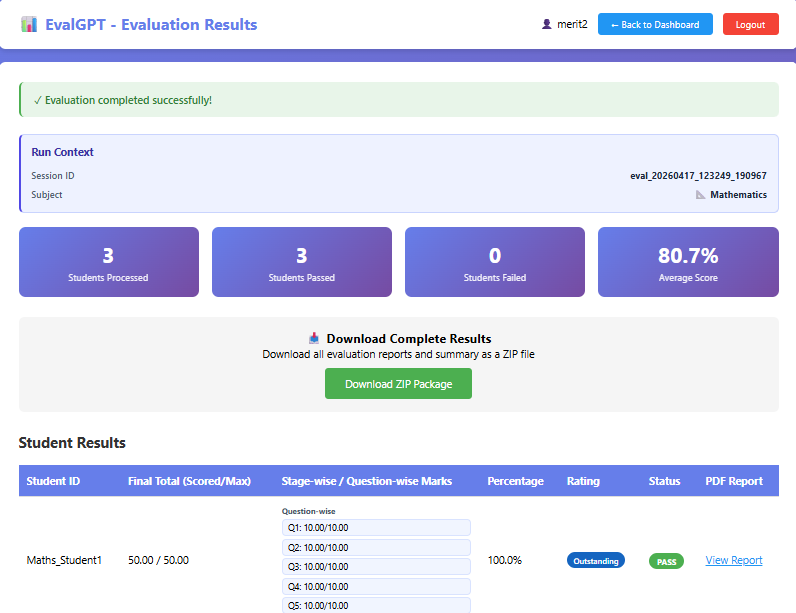Click the EvalGPT bar chart logo icon
Screen dimensions: 796x613
coord(29,24)
